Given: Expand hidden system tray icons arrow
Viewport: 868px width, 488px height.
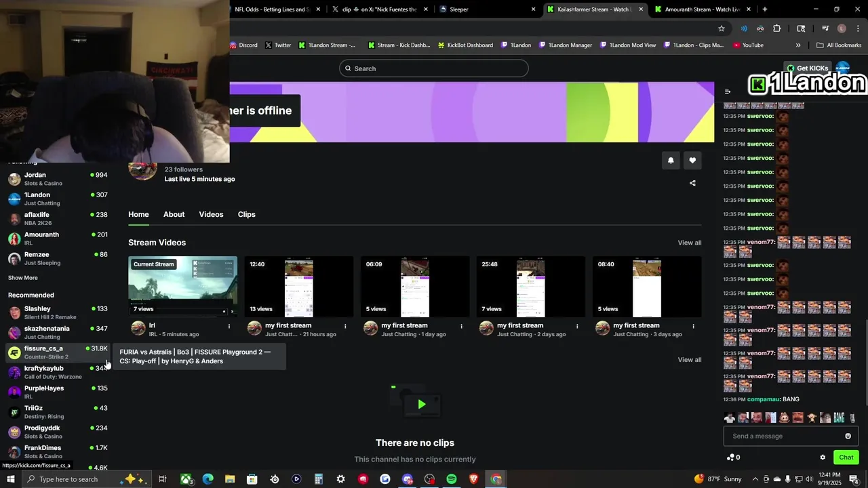Looking at the screenshot, I should tap(755, 479).
